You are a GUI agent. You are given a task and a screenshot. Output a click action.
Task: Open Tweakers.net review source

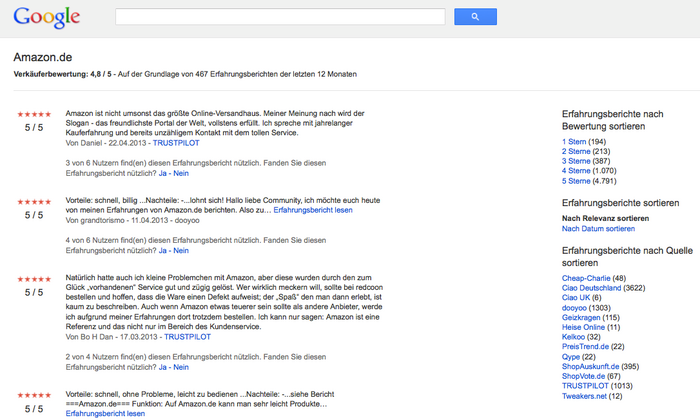coord(584,396)
